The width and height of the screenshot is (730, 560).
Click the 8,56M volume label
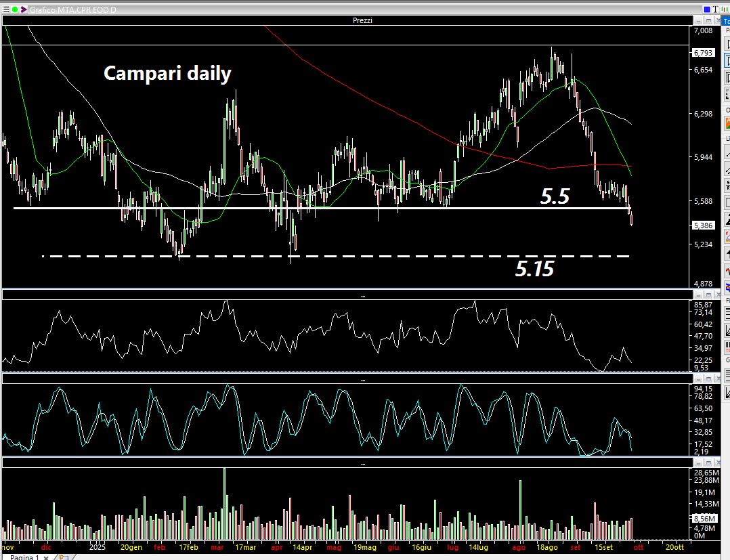[x=704, y=518]
